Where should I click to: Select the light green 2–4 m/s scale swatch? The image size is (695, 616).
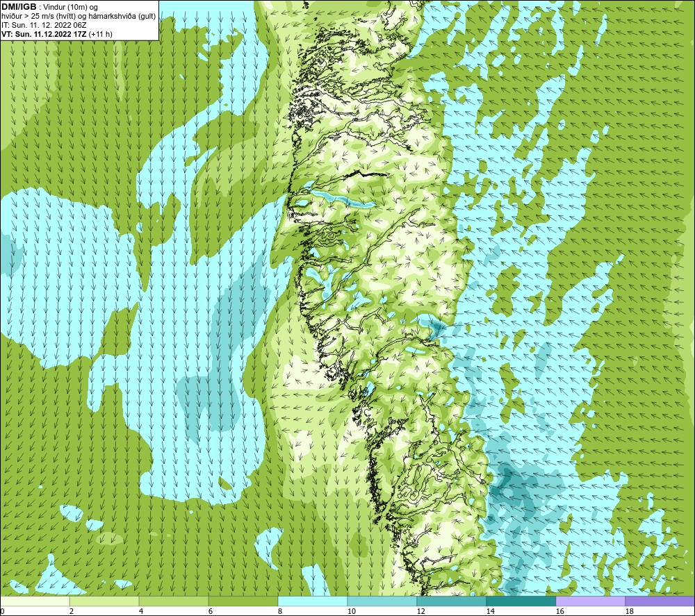pyautogui.click(x=104, y=601)
